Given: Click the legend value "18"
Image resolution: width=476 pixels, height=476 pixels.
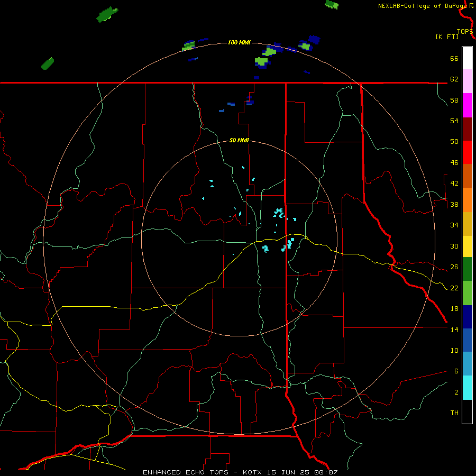Looking at the screenshot, I should point(454,309).
